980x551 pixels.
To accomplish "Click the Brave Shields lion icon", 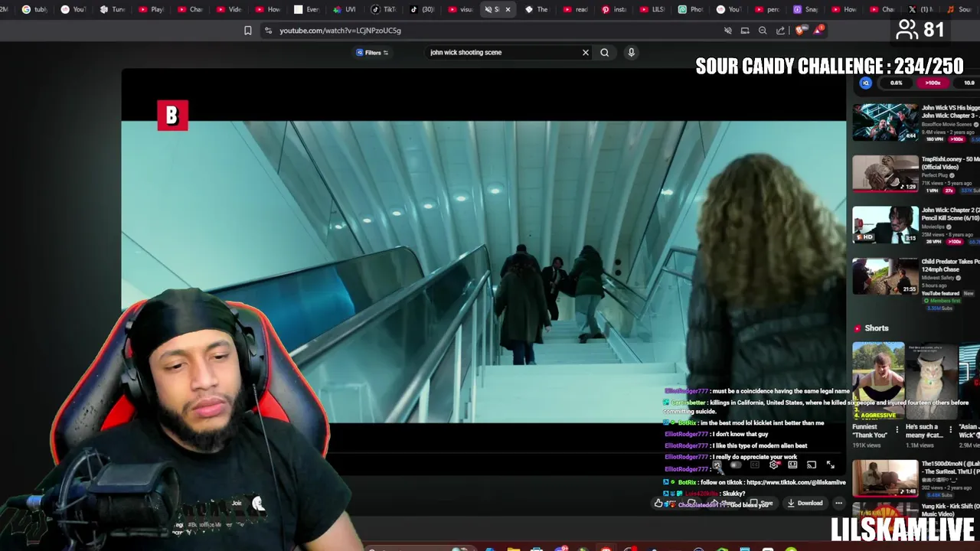I will pyautogui.click(x=800, y=31).
